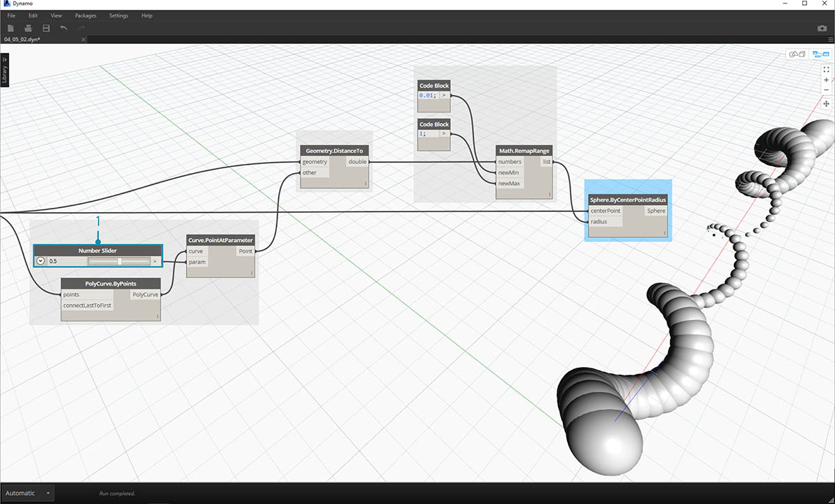Click the lacing icon on Geometry.DistanceTo node
This screenshot has width=835, height=504.
point(365,184)
